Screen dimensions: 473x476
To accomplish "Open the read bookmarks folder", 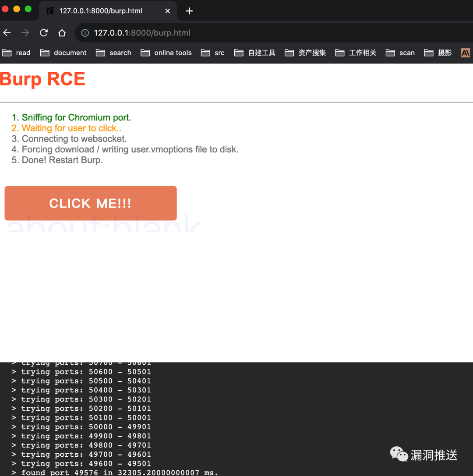I will 16,53.
